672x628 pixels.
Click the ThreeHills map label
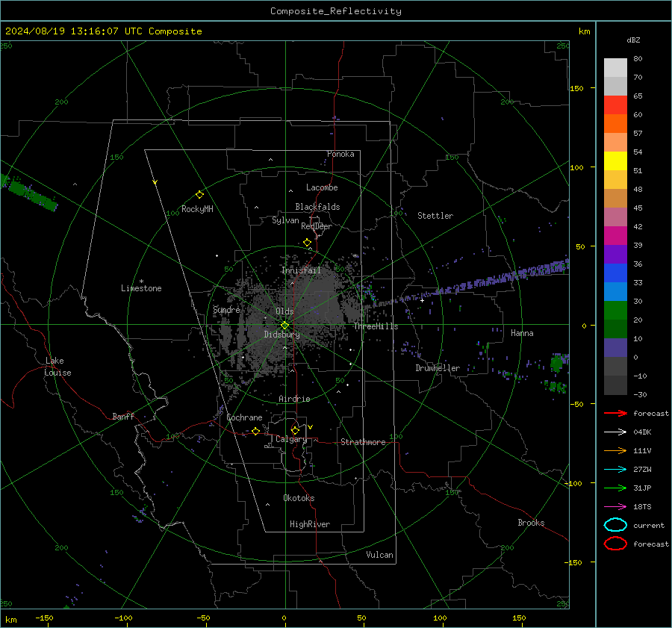coord(376,326)
